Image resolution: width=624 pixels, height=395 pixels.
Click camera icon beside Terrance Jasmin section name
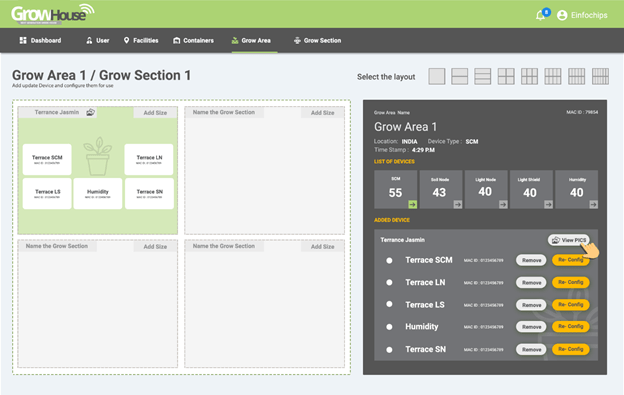coord(90,113)
